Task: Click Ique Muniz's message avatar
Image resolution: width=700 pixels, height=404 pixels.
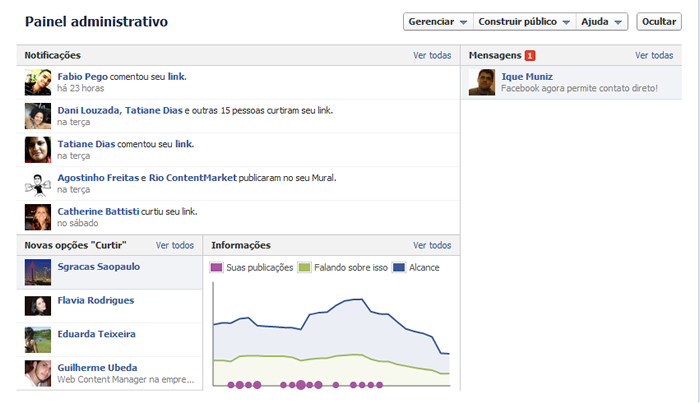Action: point(481,83)
